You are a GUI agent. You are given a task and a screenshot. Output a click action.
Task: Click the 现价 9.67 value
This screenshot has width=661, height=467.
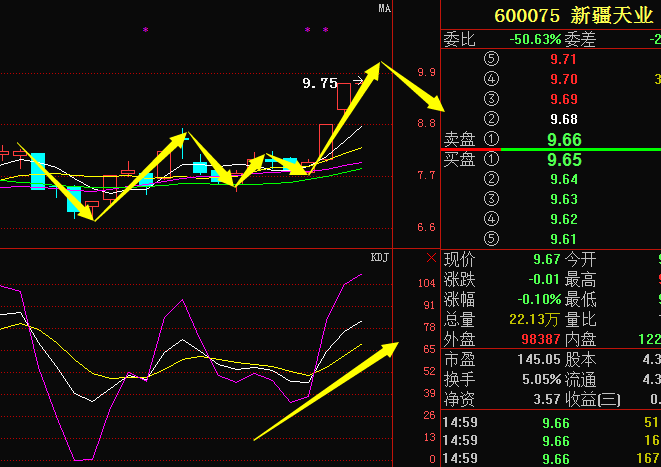(x=546, y=259)
